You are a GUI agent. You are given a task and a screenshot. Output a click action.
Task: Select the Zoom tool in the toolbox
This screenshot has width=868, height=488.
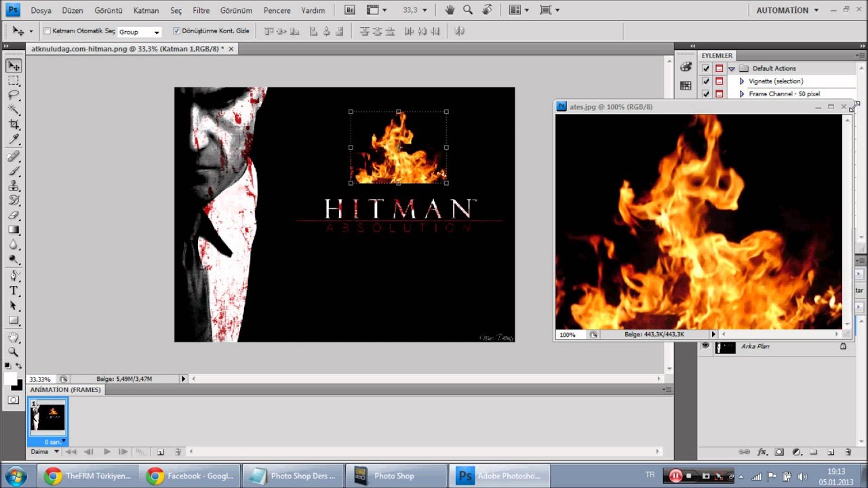pyautogui.click(x=14, y=352)
